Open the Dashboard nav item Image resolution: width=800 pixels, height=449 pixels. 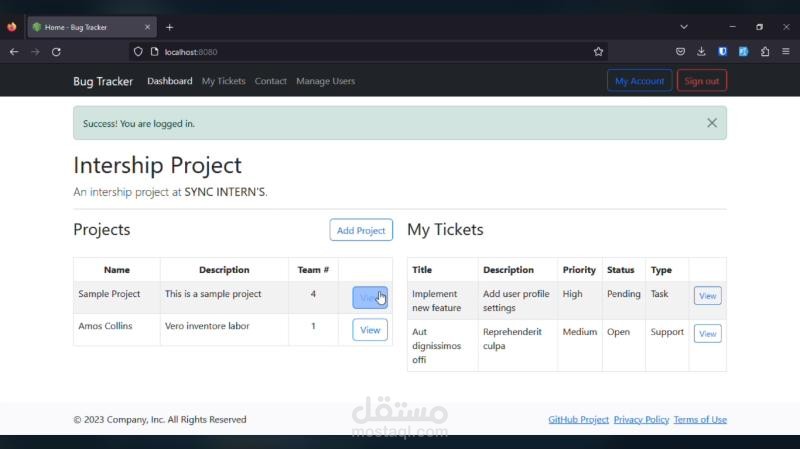point(170,81)
